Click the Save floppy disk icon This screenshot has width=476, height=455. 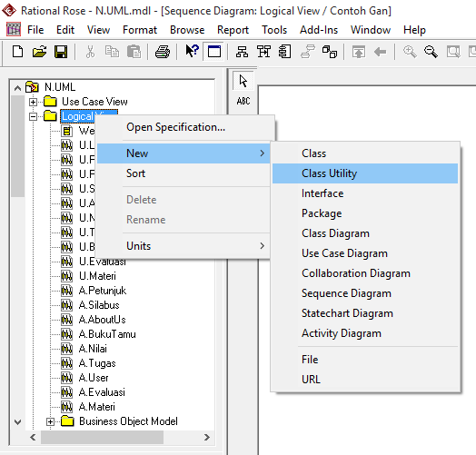tap(61, 52)
